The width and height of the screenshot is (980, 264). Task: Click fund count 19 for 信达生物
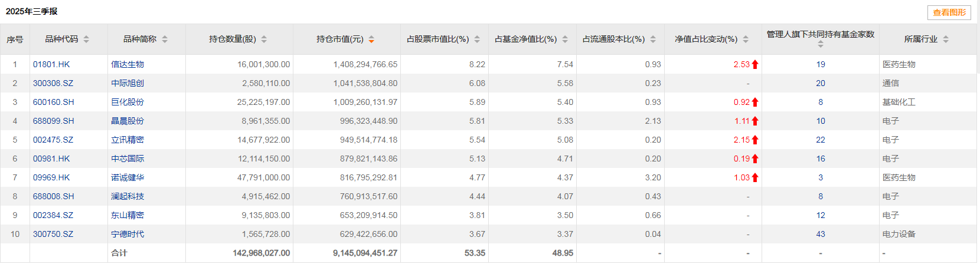pos(821,64)
